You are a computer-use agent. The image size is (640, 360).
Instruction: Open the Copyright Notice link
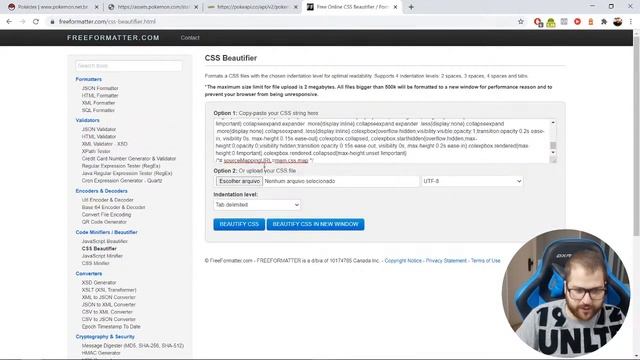(x=403, y=261)
